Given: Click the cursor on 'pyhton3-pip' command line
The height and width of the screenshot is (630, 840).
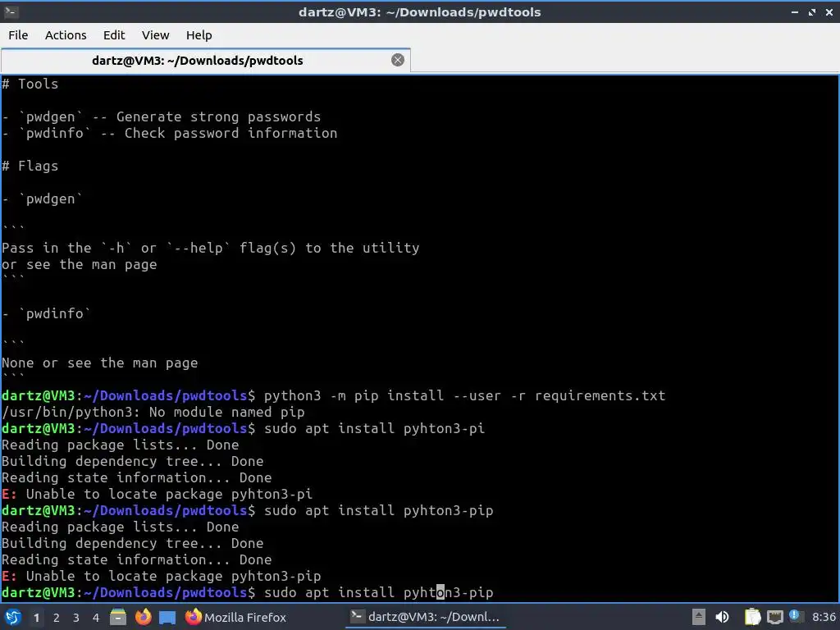Looking at the screenshot, I should click(441, 592).
